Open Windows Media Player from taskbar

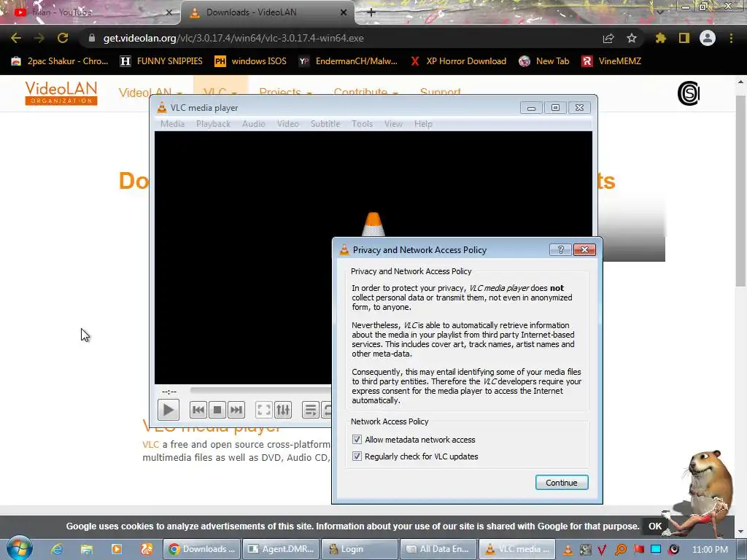coord(116,549)
